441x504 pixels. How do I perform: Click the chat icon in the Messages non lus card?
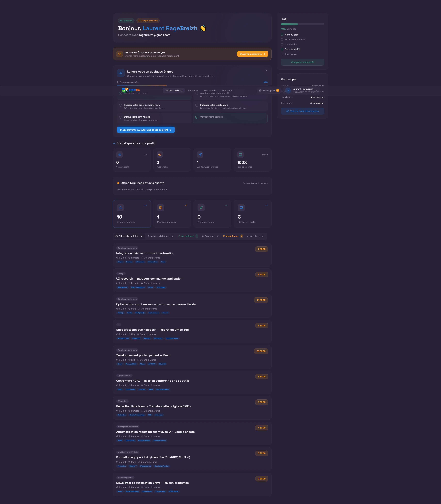pos(241,208)
